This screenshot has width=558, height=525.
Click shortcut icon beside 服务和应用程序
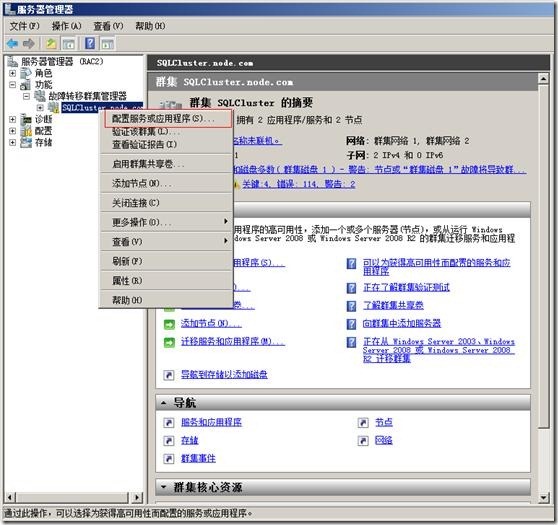point(169,422)
